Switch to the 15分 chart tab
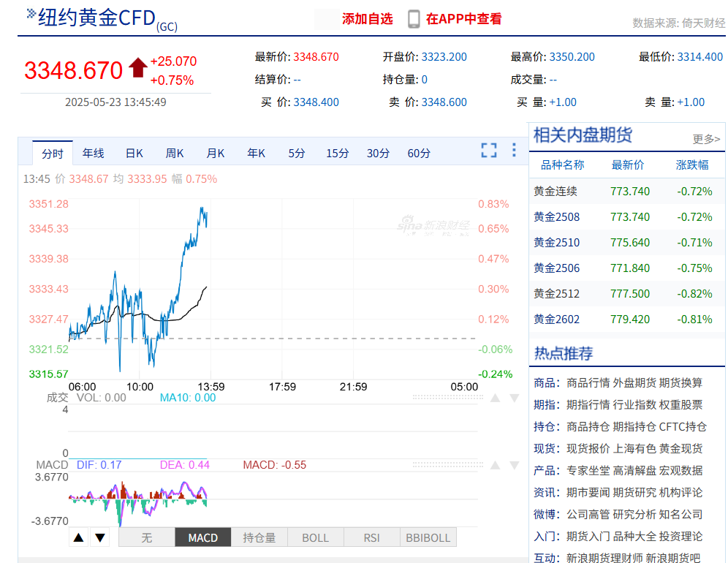 [338, 154]
